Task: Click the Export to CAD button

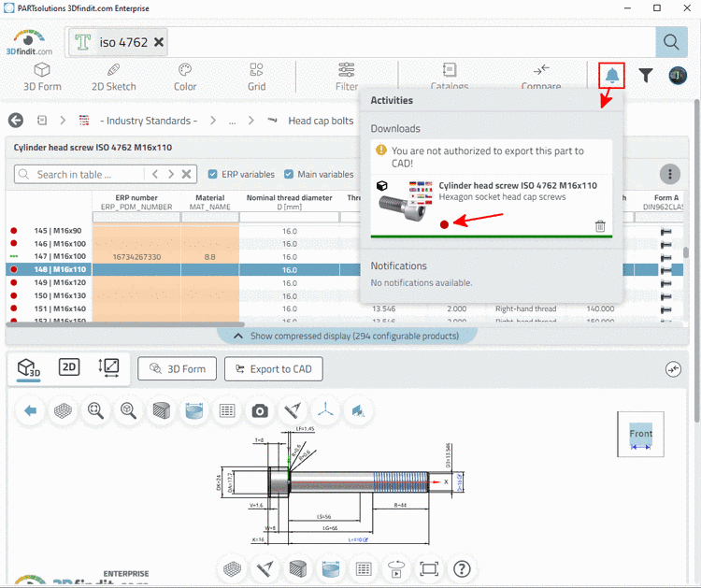Action: [274, 369]
